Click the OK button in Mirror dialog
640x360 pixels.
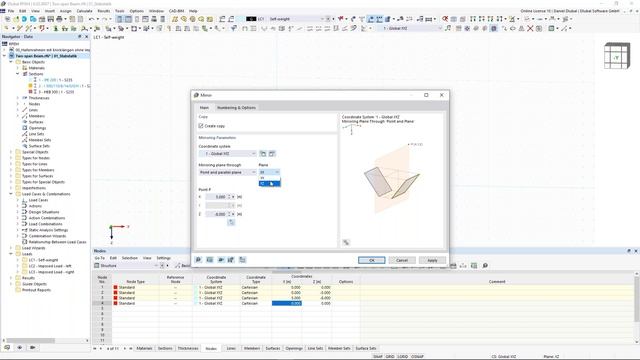[x=371, y=260]
